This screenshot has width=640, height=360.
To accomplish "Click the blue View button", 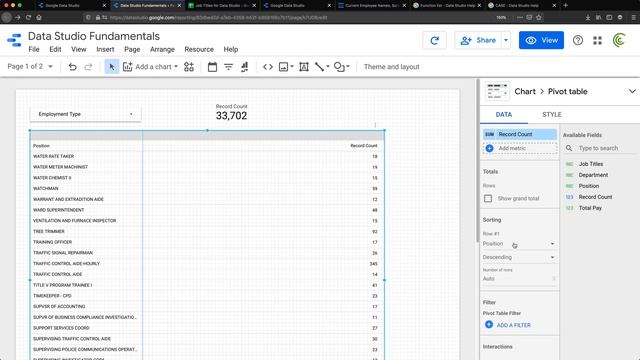I will tap(541, 40).
